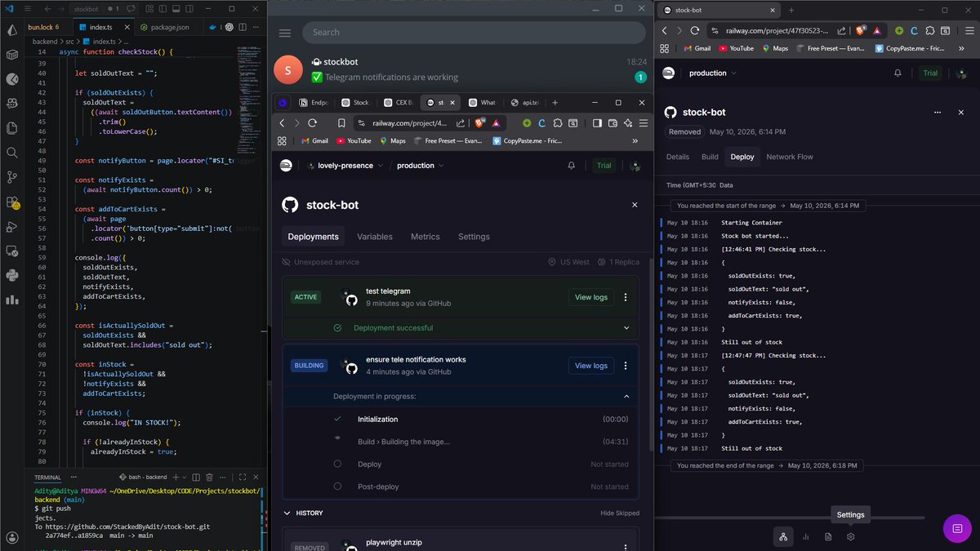Click Settings gear in right window bottom toolbar
The image size is (980, 551).
[850, 536]
